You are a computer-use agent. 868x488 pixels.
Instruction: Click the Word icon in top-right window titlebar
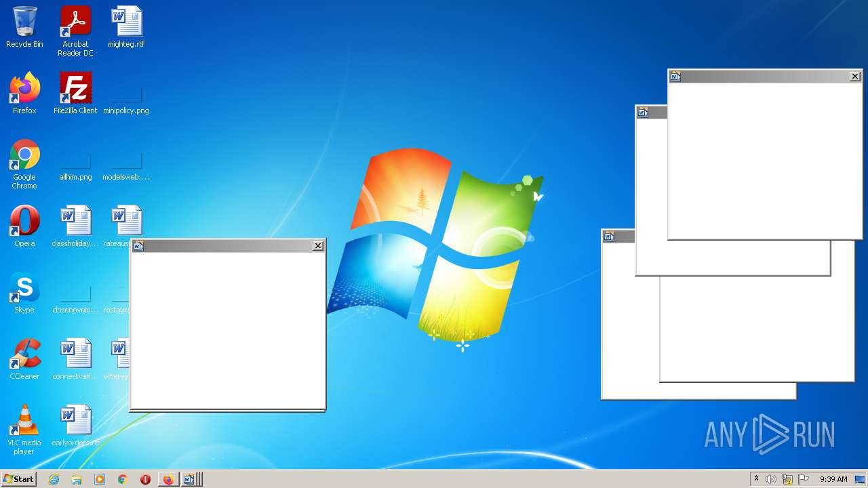pyautogui.click(x=675, y=77)
